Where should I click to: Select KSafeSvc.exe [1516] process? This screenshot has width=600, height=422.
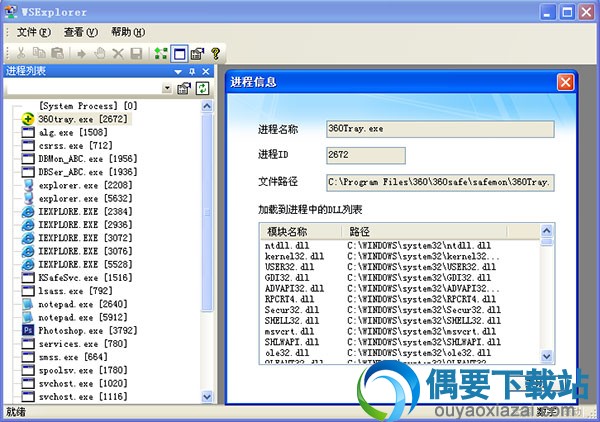(85, 278)
